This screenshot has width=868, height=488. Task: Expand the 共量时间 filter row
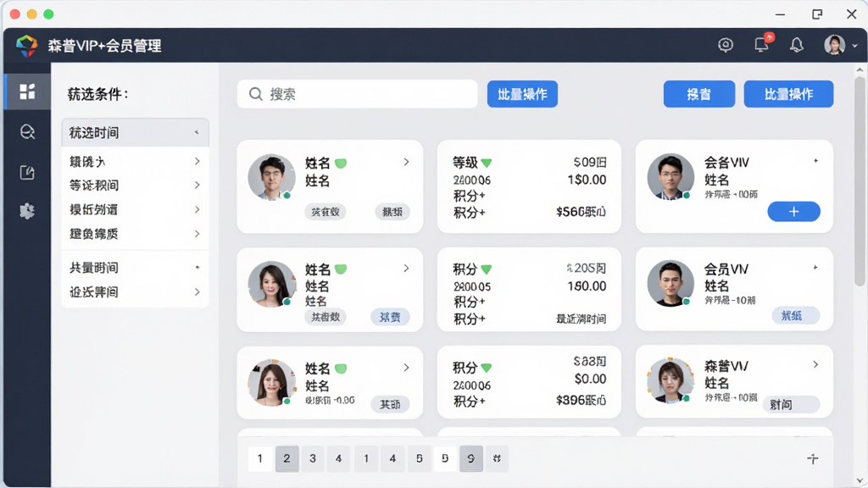(135, 268)
